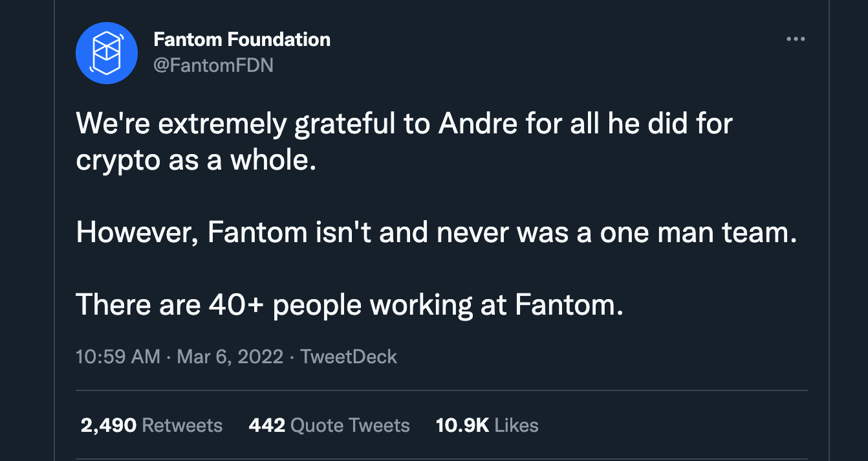
Task: Click the @FantomFDN handle
Action: [x=213, y=65]
